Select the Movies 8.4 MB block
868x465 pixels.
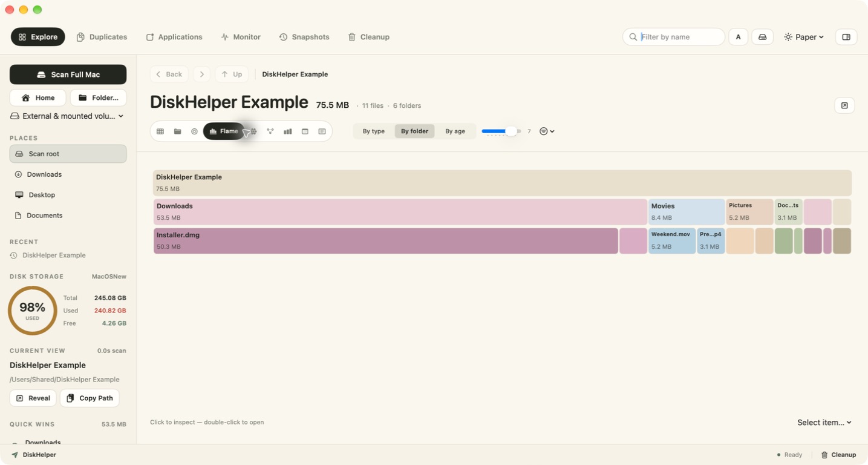click(x=687, y=212)
